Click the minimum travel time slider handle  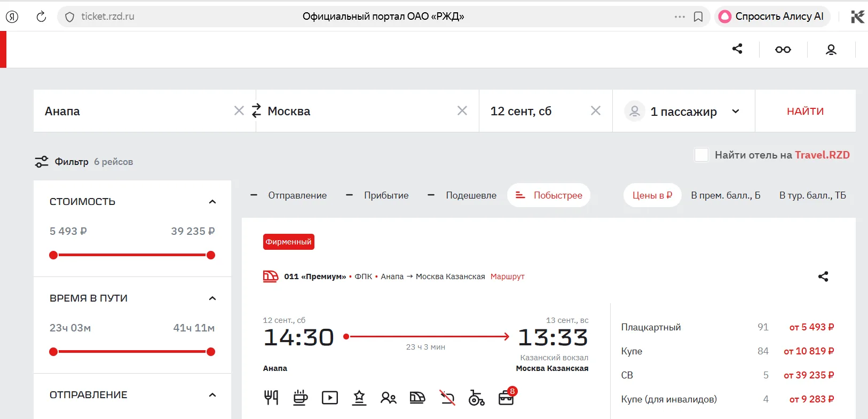53,352
